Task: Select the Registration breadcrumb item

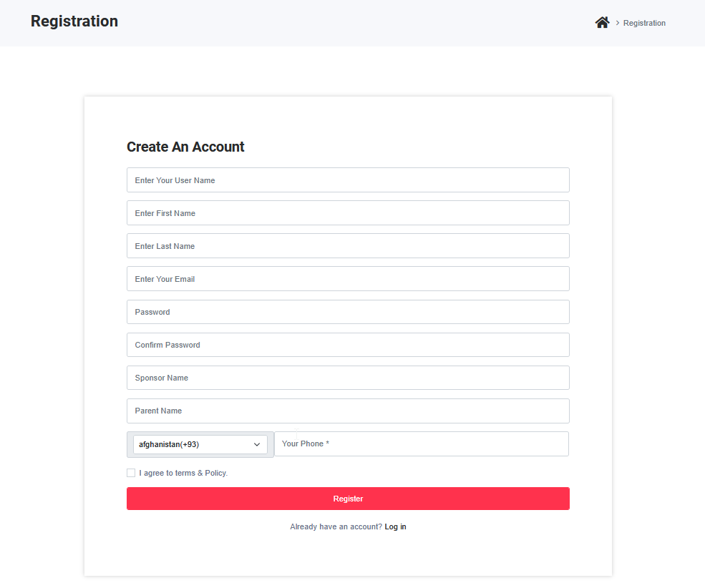Action: [643, 22]
